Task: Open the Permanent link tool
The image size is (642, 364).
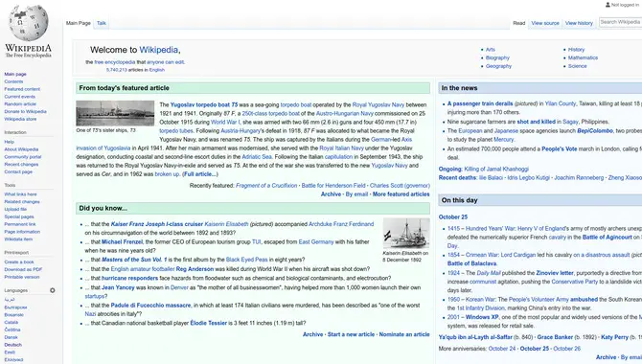Action: (20, 224)
